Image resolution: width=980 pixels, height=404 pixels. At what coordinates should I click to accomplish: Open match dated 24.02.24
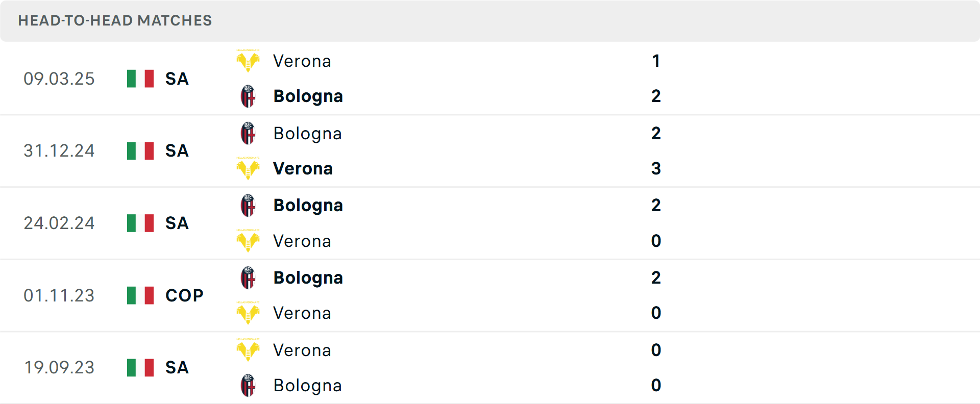(59, 223)
